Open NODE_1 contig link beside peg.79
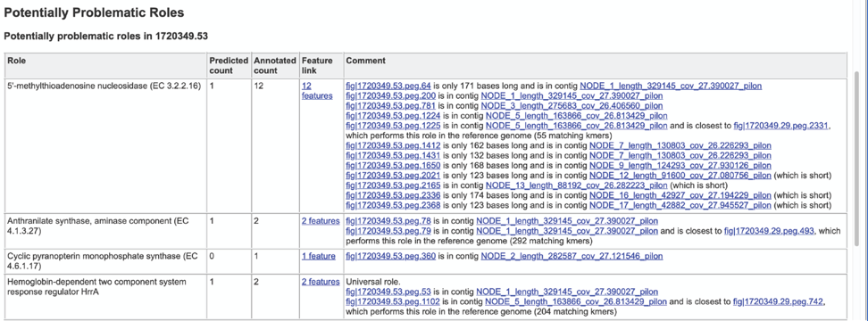 (567, 231)
